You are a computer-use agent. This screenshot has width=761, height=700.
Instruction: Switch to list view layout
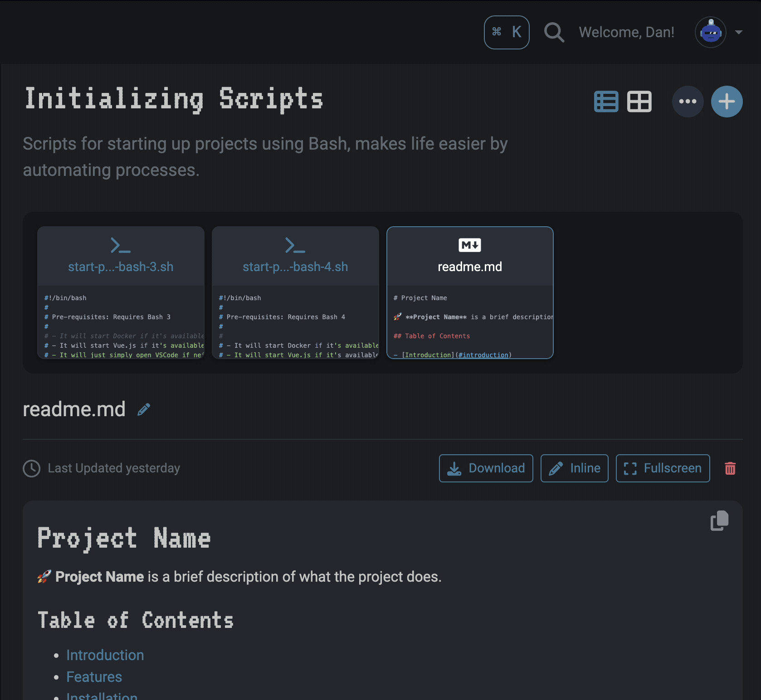pyautogui.click(x=606, y=101)
